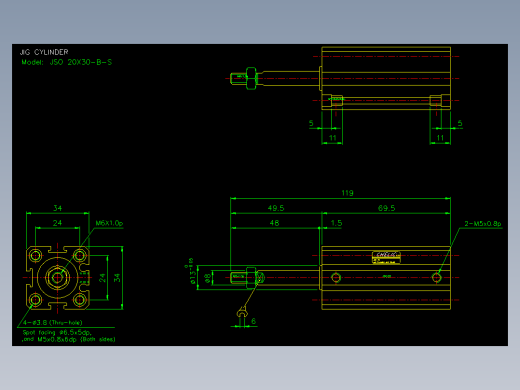This screenshot has height=390, width=520.
Task: Select the "6" wrench-flat dimension
Action: [x=253, y=321]
